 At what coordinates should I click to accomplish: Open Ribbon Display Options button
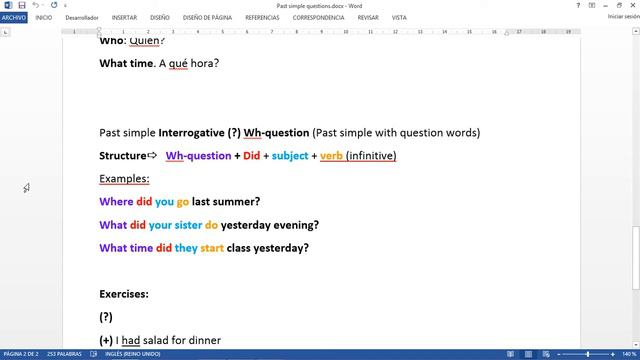coord(592,5)
